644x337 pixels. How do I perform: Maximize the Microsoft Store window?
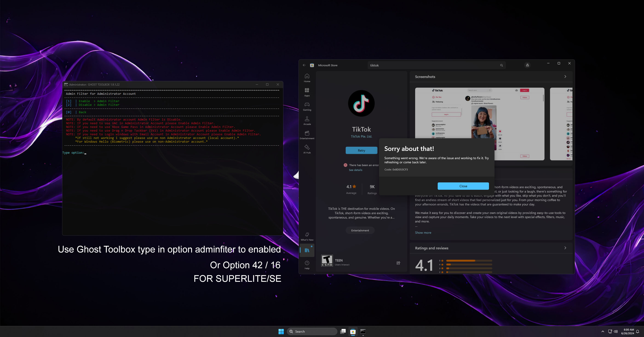pos(559,63)
